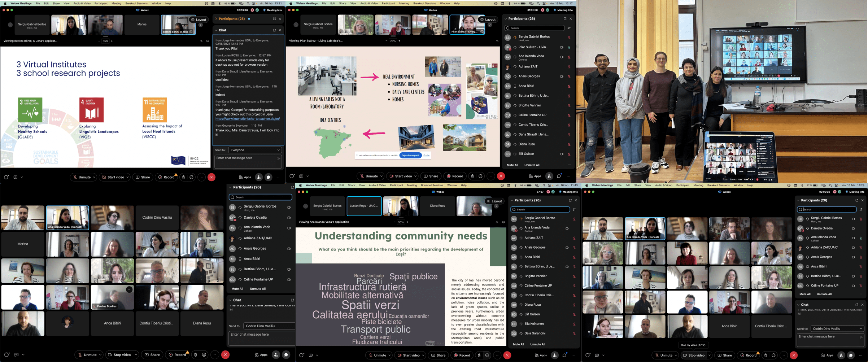Viewport: 868px width, 362px height.
Task: Open Control Center in the 12:17 menu bar
Action: [x=544, y=3]
